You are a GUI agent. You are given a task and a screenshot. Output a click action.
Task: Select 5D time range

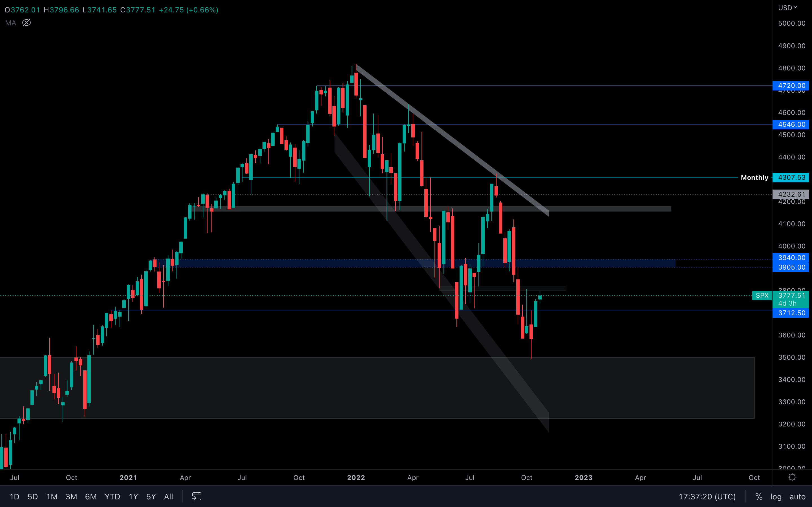click(x=32, y=497)
